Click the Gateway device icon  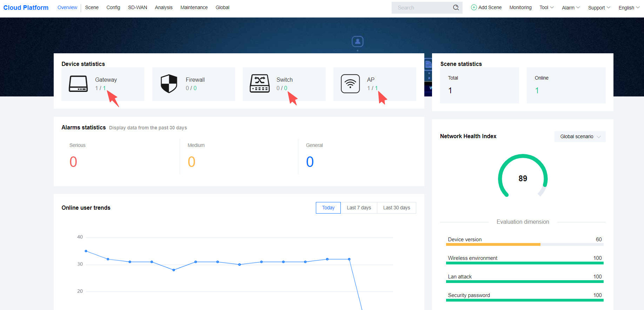tap(78, 84)
